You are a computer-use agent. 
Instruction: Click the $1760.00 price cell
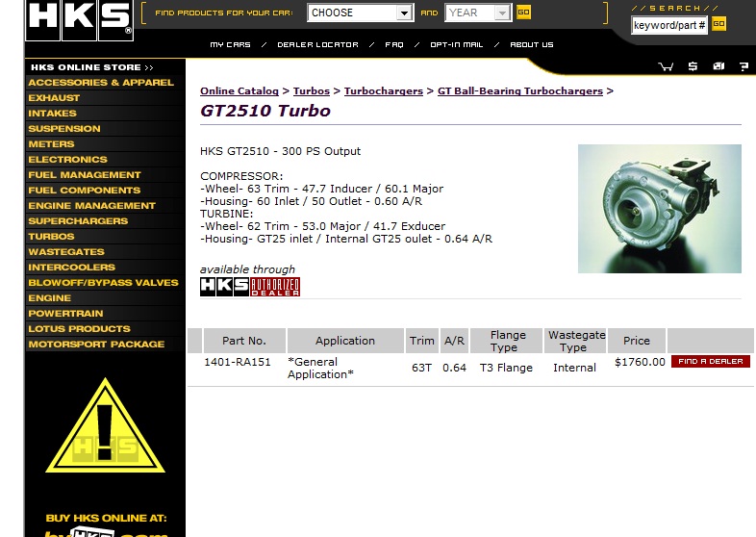640,362
